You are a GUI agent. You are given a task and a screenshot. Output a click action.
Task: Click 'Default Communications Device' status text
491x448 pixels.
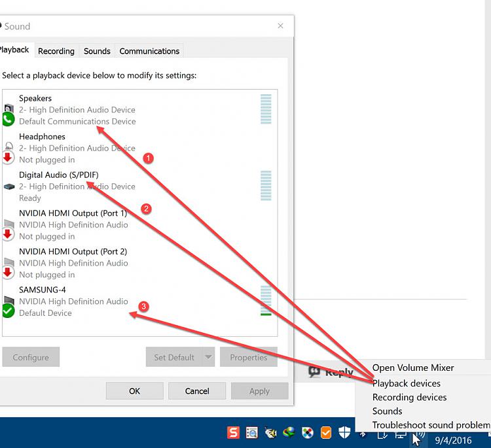pyautogui.click(x=77, y=122)
